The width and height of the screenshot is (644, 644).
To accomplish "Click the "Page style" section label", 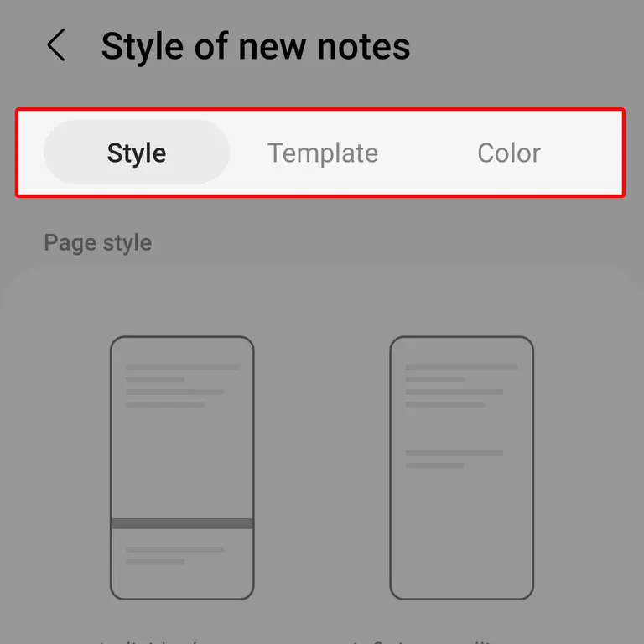I will click(98, 242).
